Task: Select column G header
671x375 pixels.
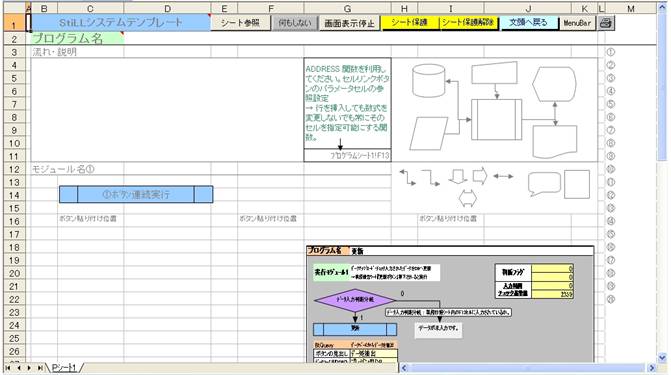Action: tap(347, 8)
